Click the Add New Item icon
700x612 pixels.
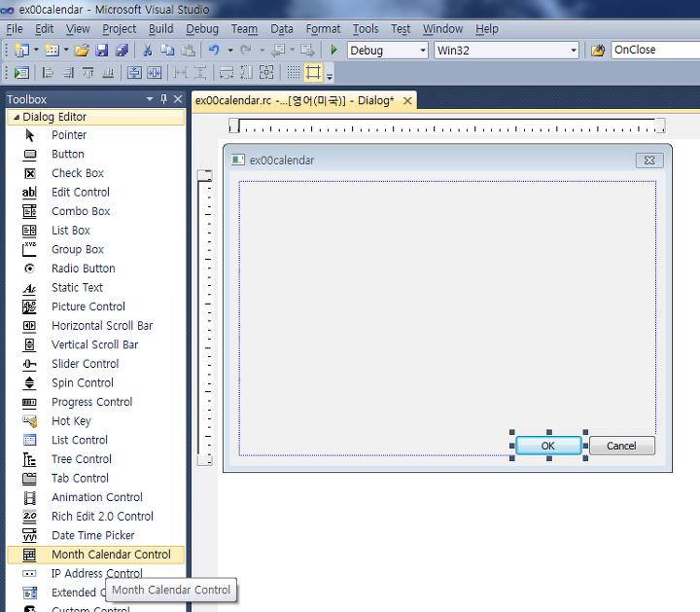[x=52, y=50]
